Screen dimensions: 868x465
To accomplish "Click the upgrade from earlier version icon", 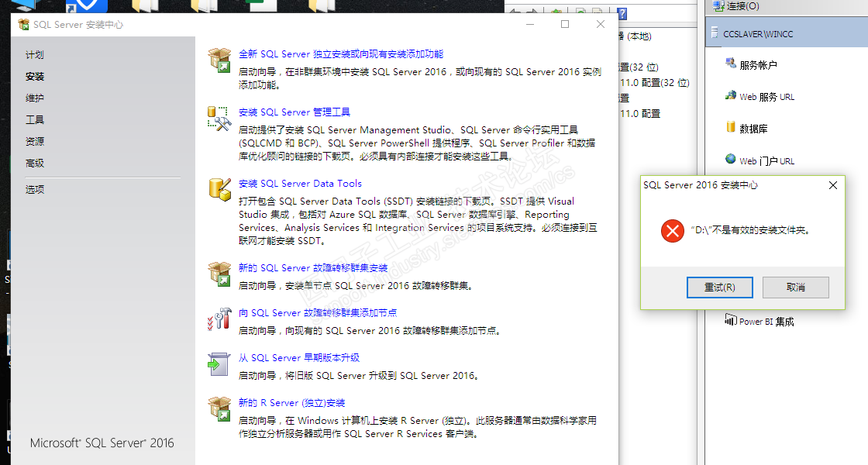I will coord(219,363).
